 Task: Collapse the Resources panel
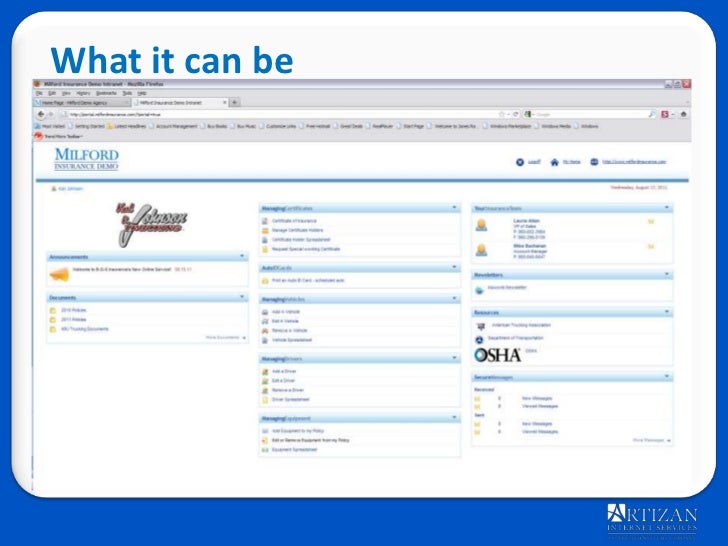tap(667, 312)
